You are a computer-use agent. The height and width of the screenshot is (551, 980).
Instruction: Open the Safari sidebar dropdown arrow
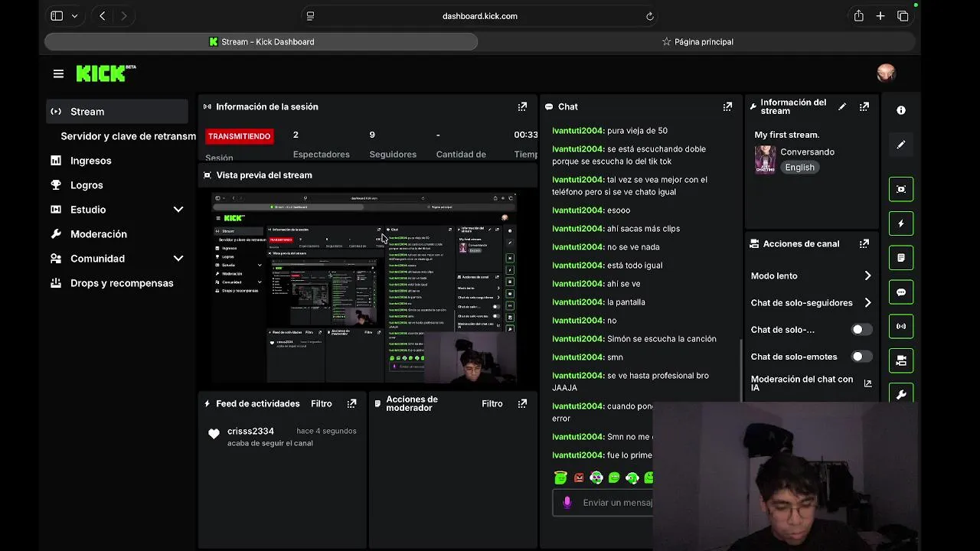[74, 16]
